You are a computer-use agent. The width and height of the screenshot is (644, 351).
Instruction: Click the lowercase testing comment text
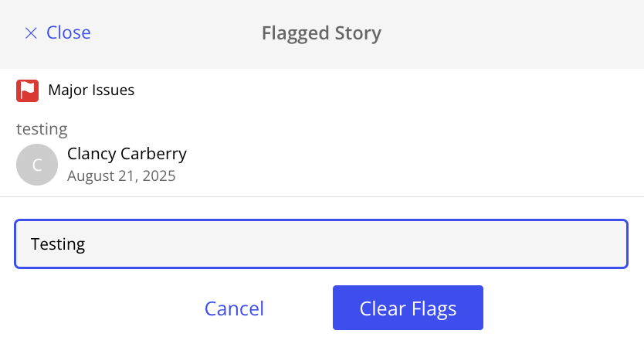coord(42,129)
